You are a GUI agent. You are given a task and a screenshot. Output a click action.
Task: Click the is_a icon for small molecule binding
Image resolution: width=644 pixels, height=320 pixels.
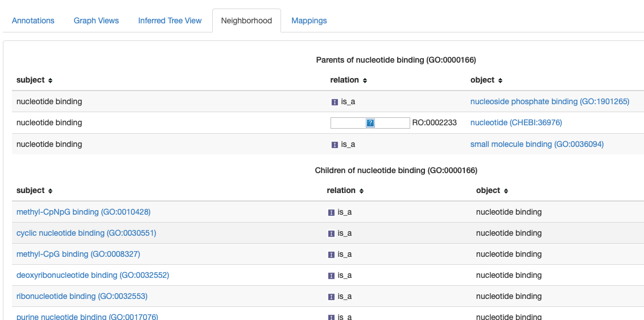pyautogui.click(x=335, y=145)
